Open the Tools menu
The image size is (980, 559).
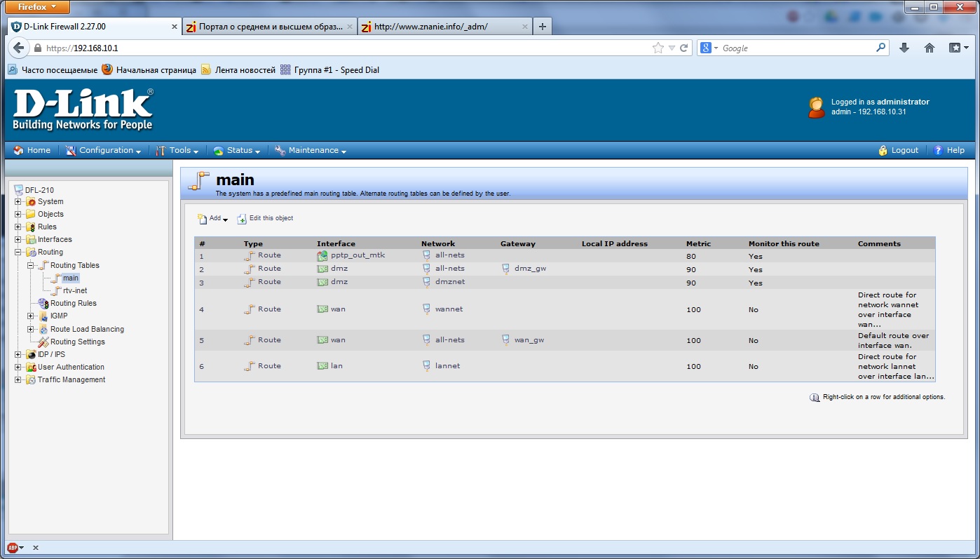point(178,150)
